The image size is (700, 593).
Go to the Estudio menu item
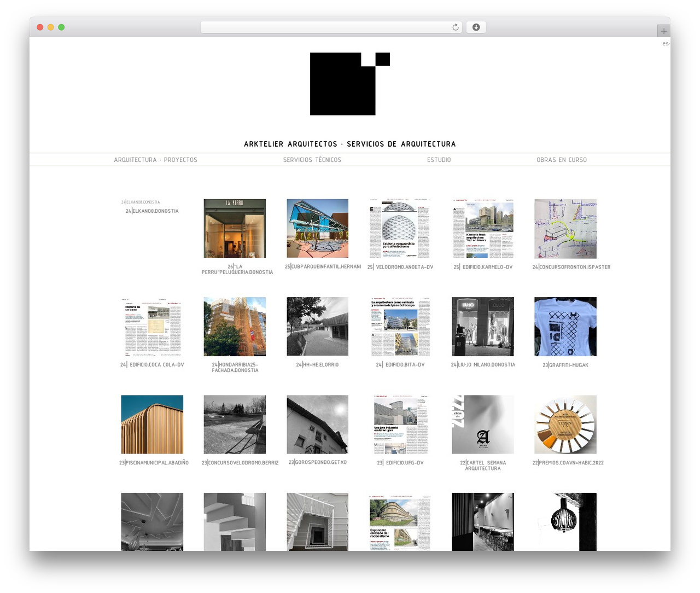pos(439,160)
